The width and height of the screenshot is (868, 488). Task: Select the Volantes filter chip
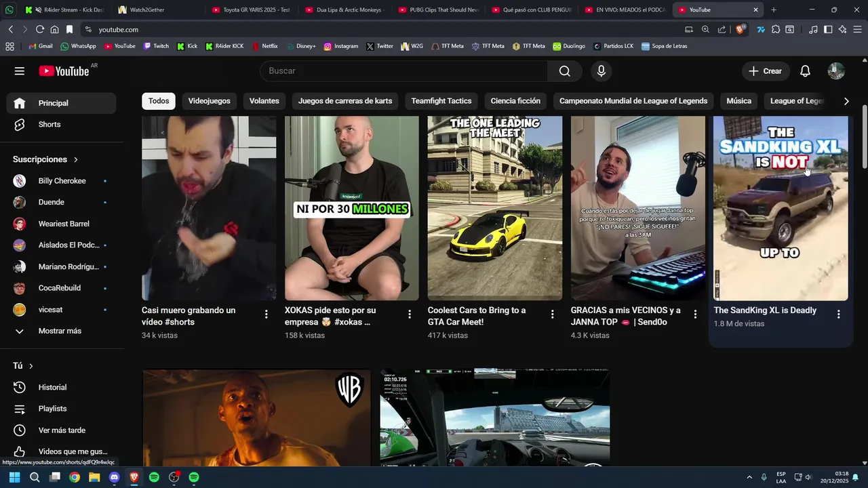pyautogui.click(x=264, y=101)
